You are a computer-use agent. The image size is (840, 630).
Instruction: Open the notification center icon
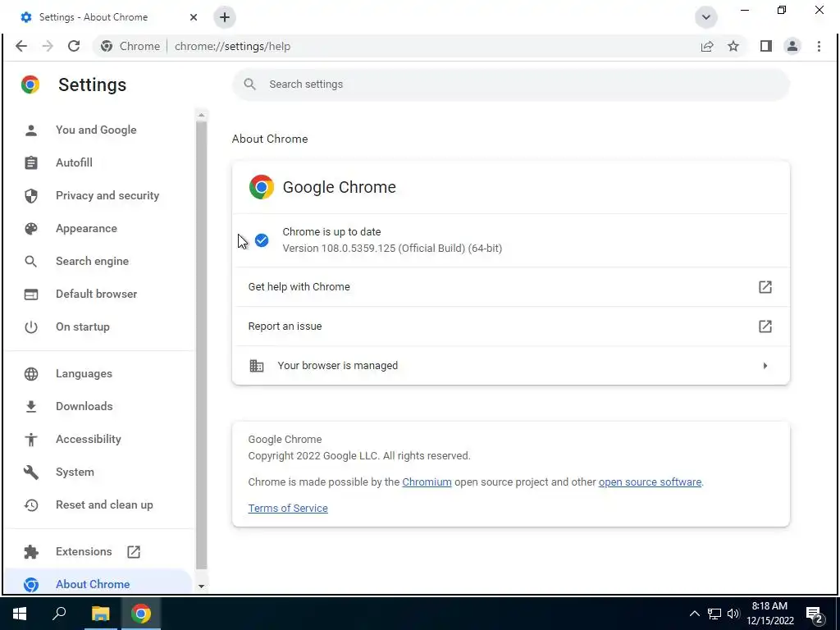pyautogui.click(x=815, y=615)
